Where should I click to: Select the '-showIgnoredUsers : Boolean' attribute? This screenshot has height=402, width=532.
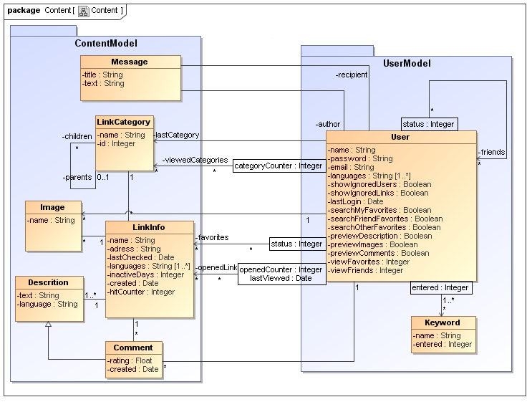click(x=379, y=184)
